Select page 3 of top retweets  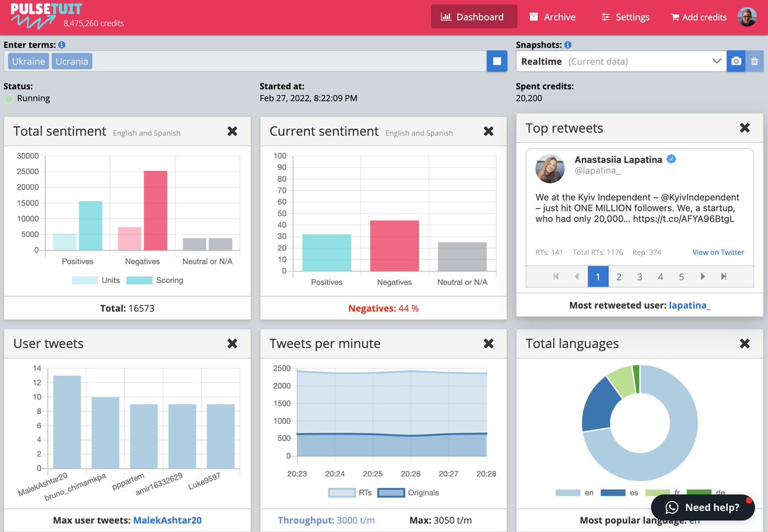(x=639, y=277)
